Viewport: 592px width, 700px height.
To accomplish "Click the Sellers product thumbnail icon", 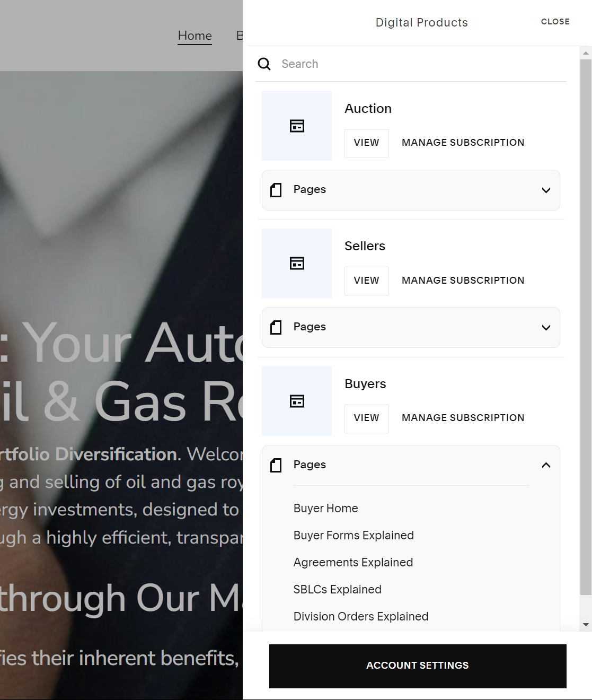I will (296, 263).
